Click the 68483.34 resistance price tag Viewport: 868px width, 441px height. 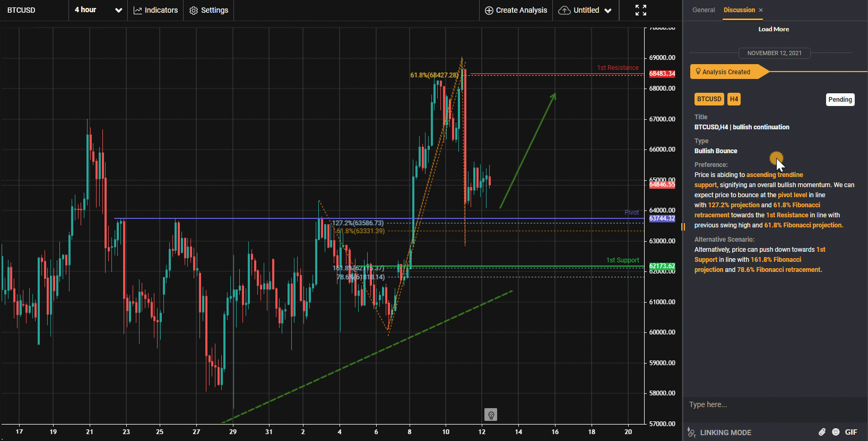tap(662, 74)
